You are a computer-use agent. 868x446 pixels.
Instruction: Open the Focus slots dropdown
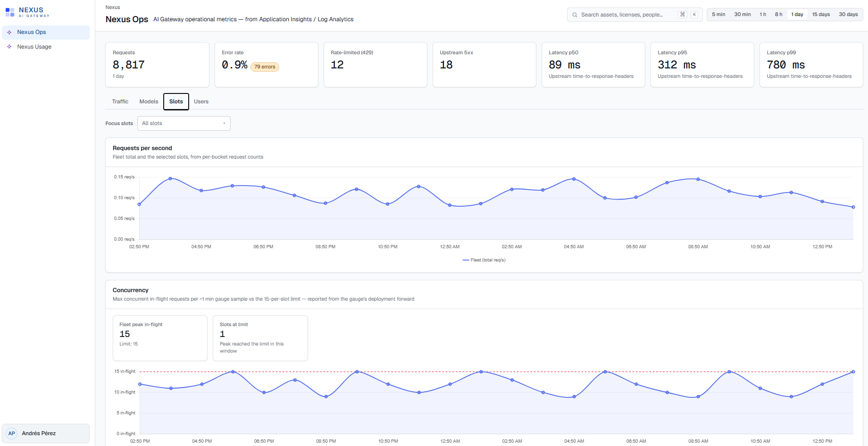184,123
